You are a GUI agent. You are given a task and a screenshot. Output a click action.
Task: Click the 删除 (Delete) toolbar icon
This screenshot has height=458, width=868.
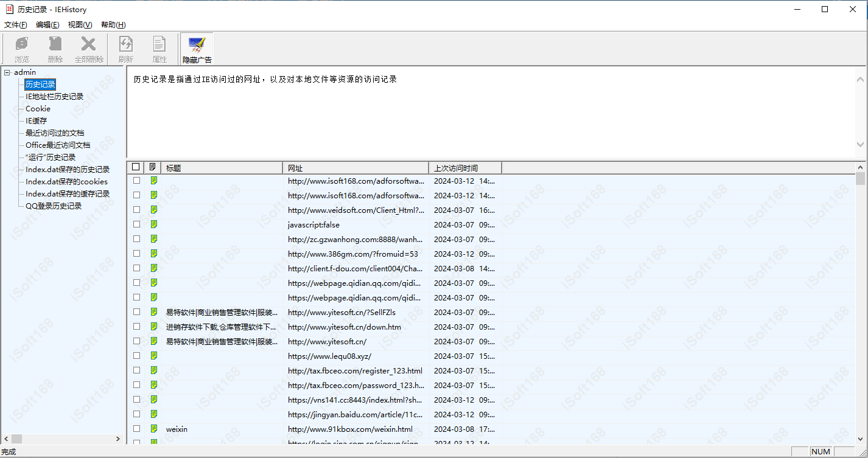pyautogui.click(x=55, y=48)
